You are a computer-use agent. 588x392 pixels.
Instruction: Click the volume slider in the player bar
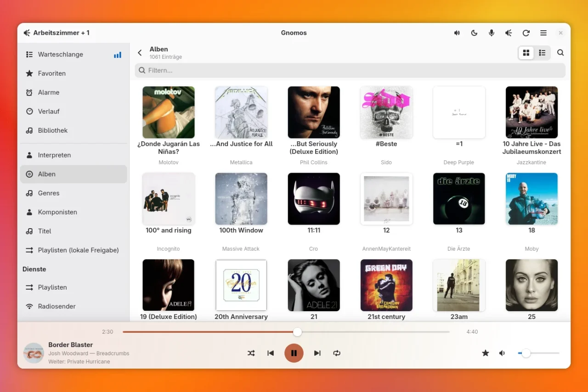(x=538, y=353)
